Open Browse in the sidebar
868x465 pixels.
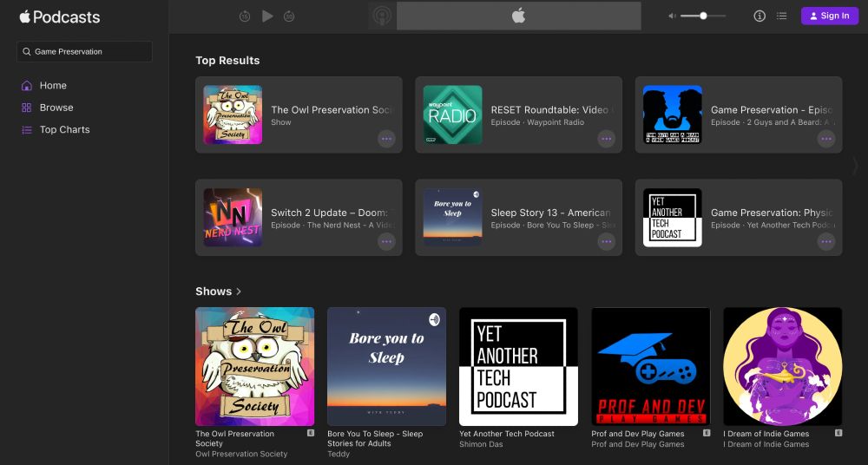[56, 108]
